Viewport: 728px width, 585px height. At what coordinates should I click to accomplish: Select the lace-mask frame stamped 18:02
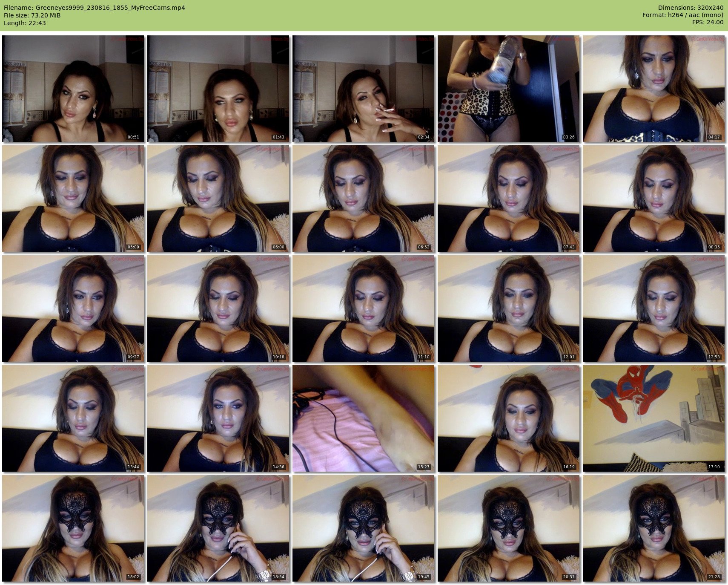(73, 528)
